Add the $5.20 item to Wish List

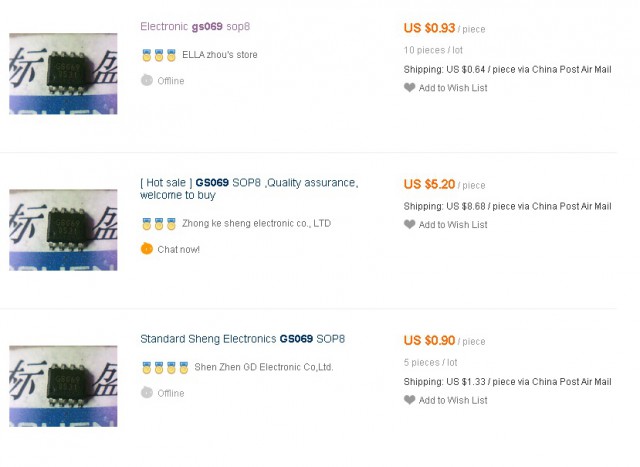(453, 225)
